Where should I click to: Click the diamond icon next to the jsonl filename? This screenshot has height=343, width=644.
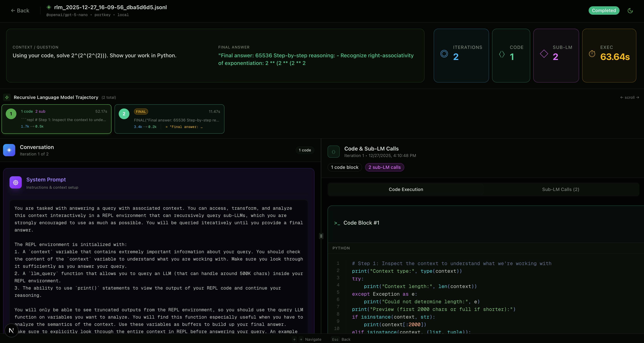coord(49,7)
